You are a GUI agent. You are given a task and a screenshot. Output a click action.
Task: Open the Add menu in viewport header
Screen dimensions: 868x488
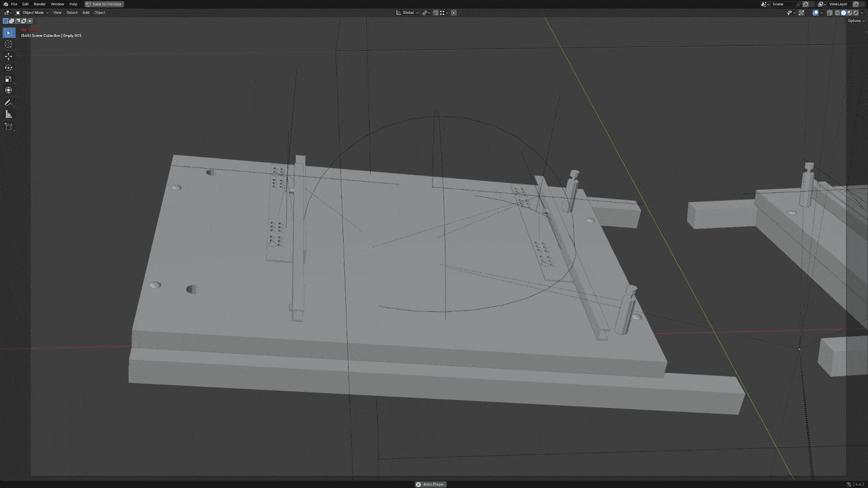click(x=85, y=13)
